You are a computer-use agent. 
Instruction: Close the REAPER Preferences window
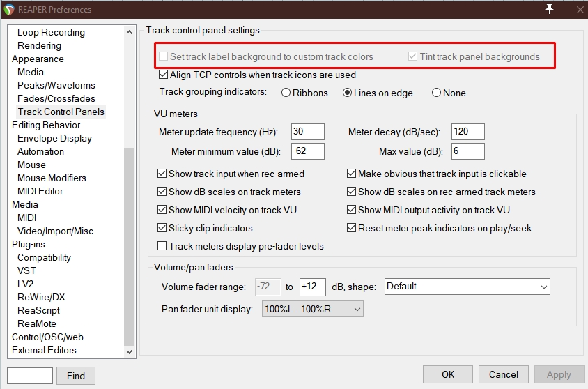[580, 9]
